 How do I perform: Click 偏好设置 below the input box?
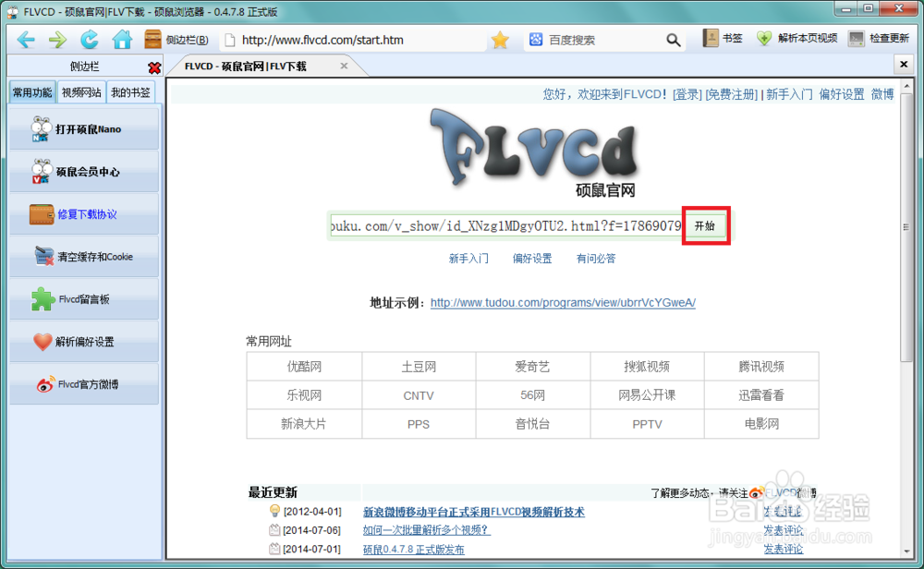tap(532, 259)
